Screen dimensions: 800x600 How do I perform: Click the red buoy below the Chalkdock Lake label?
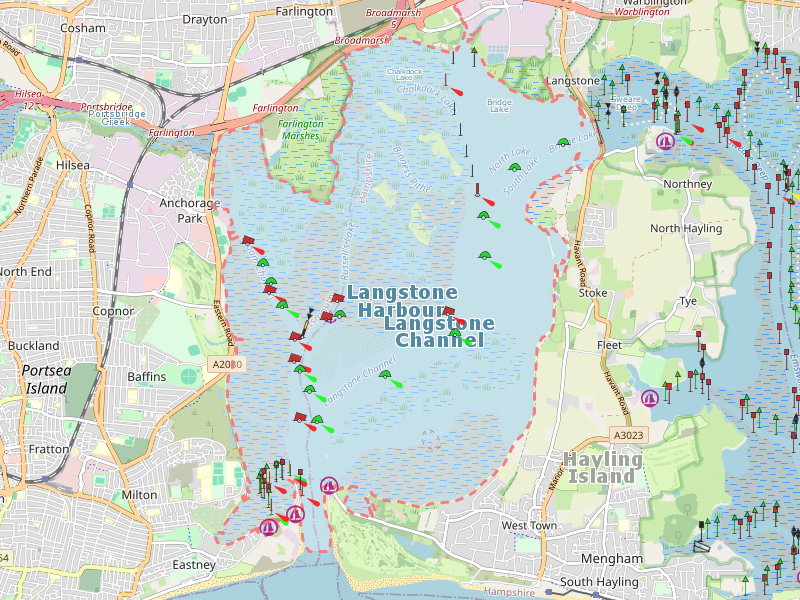coord(455,90)
